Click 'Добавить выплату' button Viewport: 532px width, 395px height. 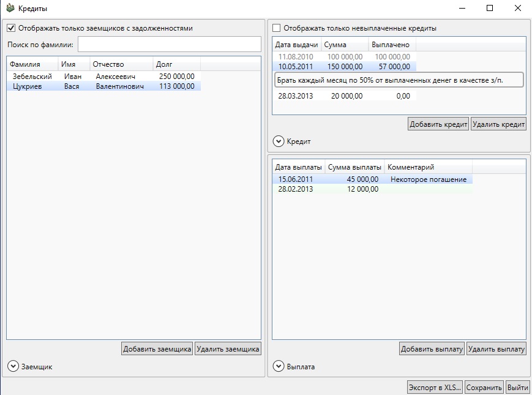(432, 349)
